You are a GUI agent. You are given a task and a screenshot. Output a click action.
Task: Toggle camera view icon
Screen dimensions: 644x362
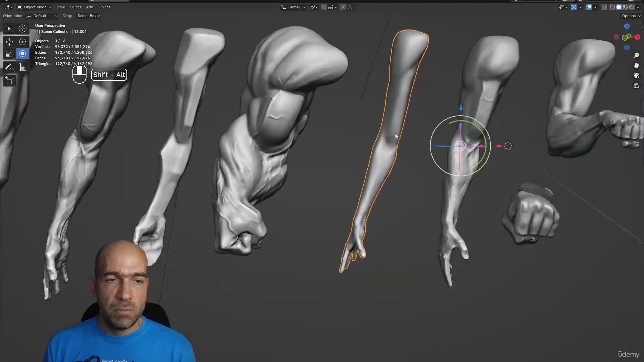pyautogui.click(x=636, y=76)
